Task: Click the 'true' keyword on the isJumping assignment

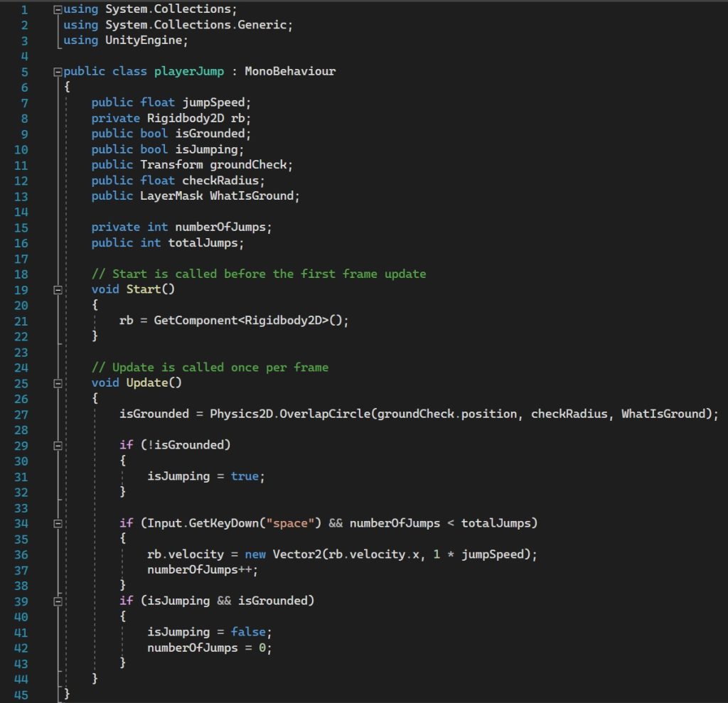Action: [x=245, y=476]
